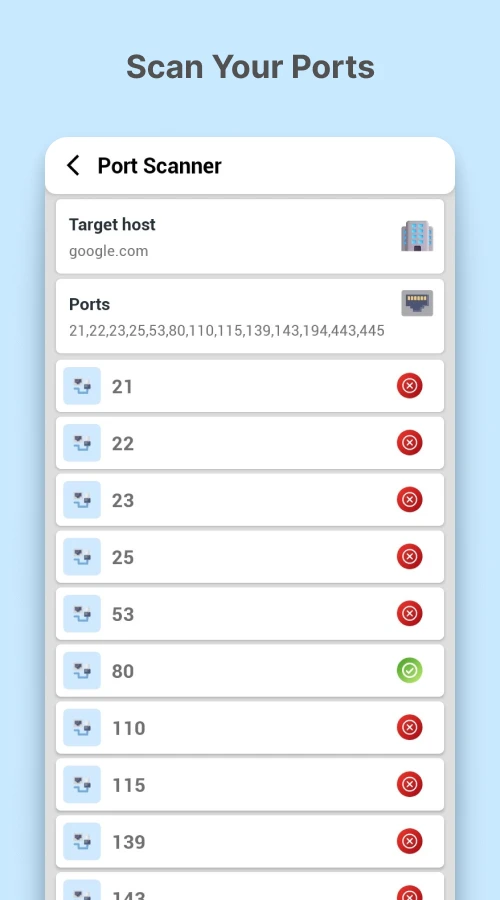Click the red closed status icon for port 23

tap(409, 499)
